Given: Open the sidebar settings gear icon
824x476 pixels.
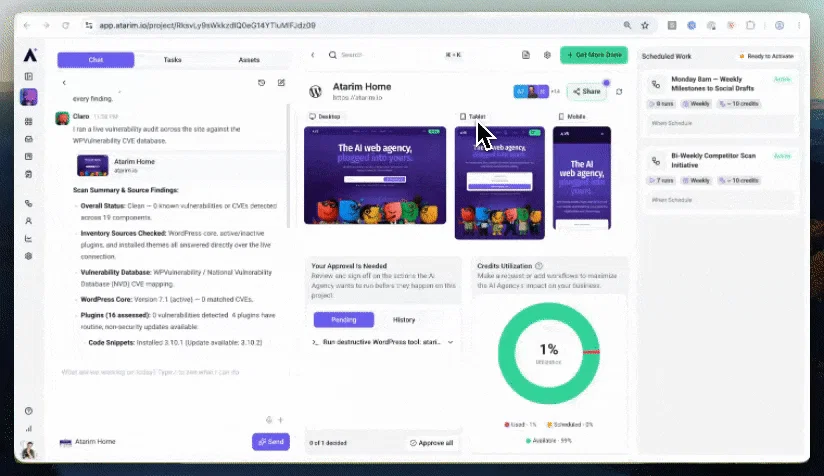Looking at the screenshot, I should [x=29, y=256].
